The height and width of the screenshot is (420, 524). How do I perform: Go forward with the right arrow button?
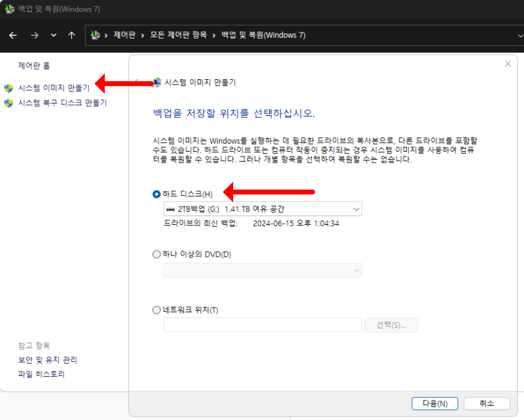35,35
